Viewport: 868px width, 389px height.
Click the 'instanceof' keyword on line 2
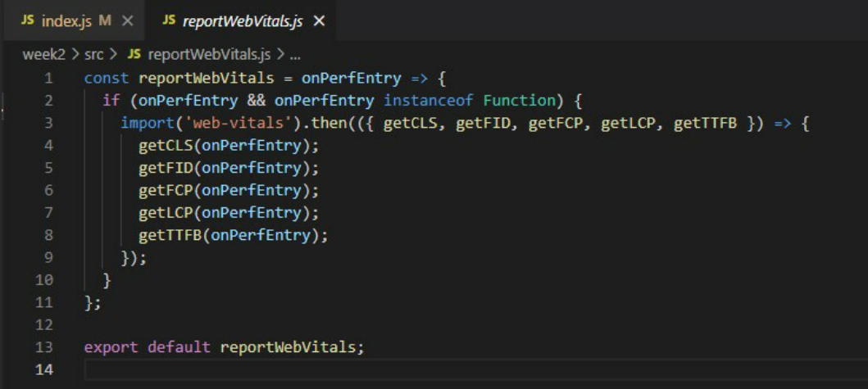[x=429, y=101]
